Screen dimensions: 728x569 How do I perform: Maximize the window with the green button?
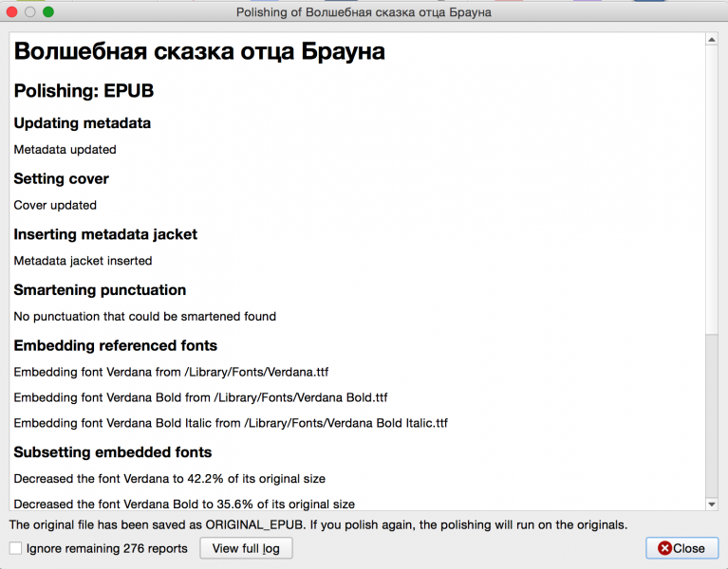coord(48,12)
